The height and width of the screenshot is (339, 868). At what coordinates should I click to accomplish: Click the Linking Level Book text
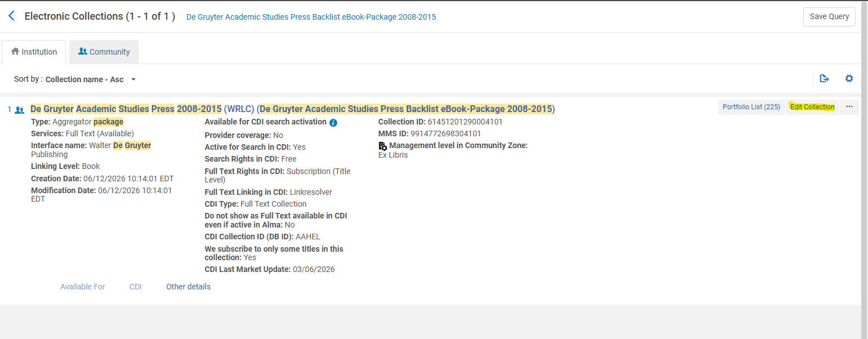(x=65, y=166)
